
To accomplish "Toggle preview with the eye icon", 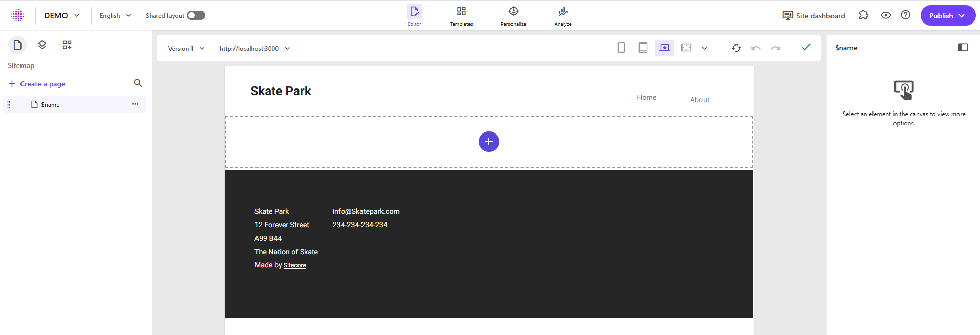I will [886, 15].
